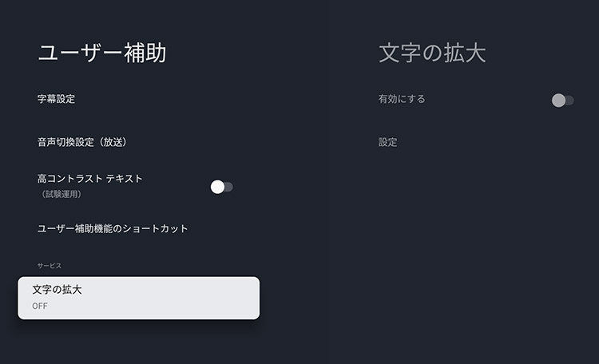Enable the 有効にする toggle switch
The image size is (599, 364).
(x=562, y=101)
